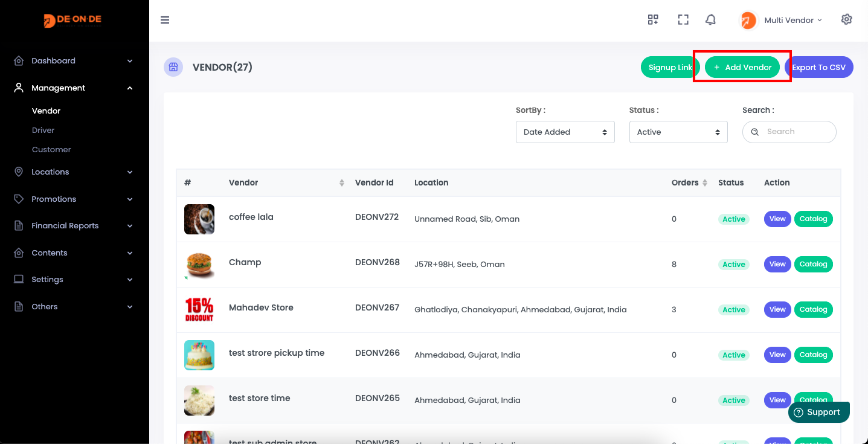Open the Dashboard menu item
This screenshot has height=444, width=868.
point(74,61)
